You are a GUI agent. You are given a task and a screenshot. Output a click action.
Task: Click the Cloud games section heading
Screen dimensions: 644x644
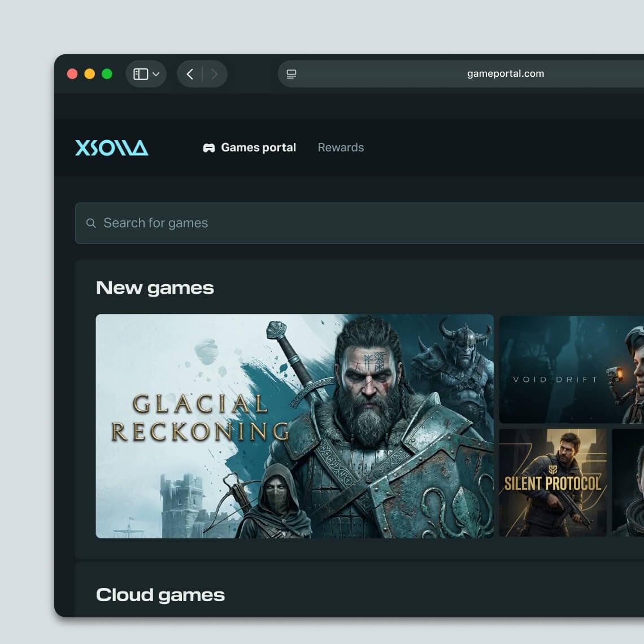click(160, 595)
